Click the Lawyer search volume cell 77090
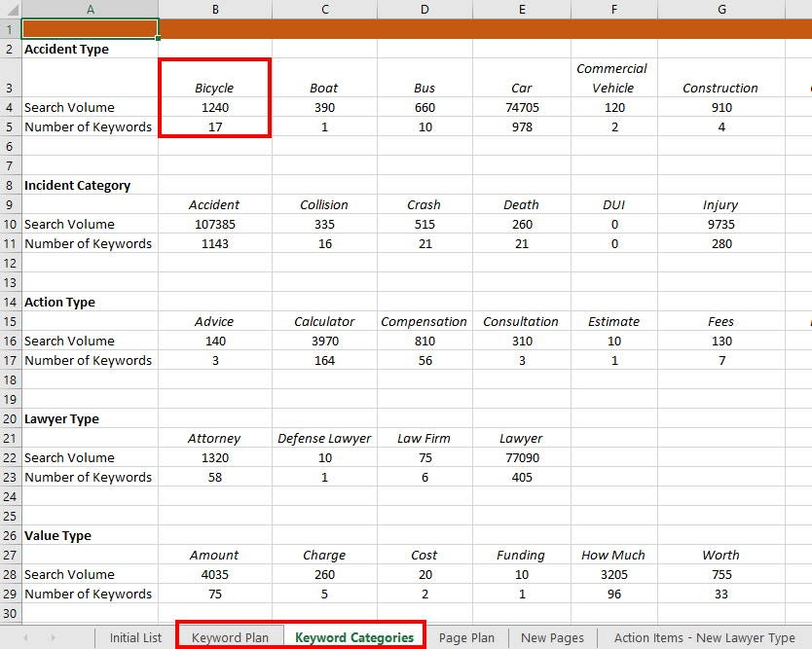 [x=522, y=457]
